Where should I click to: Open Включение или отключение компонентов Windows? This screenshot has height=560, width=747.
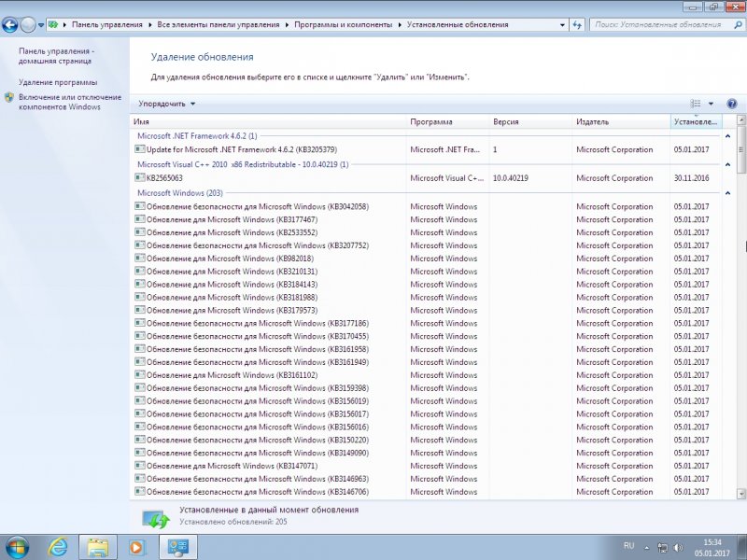tap(70, 102)
